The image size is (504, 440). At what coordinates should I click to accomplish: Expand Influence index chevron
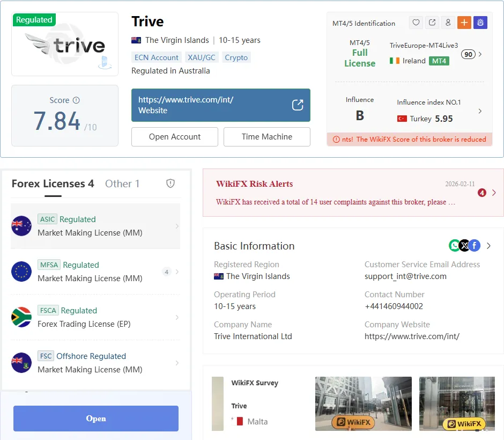[x=480, y=111]
